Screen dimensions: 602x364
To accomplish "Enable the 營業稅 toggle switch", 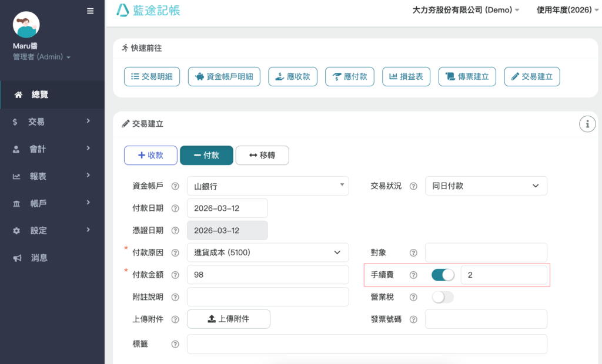I will coord(443,297).
